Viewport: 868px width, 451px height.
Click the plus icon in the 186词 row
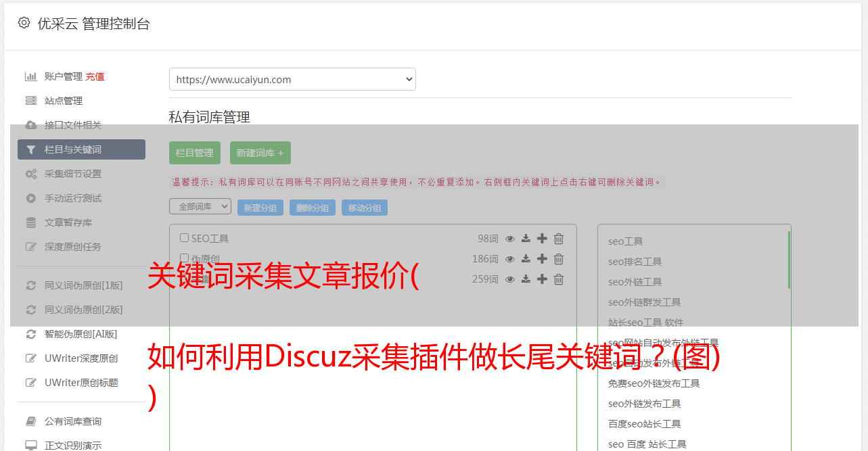542,259
